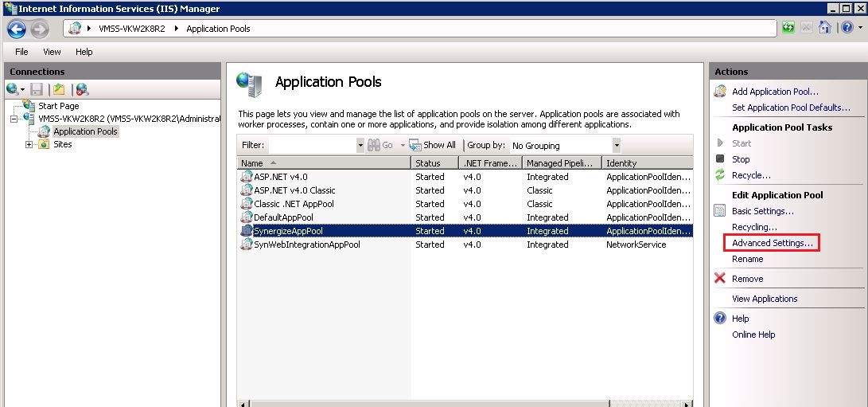Viewport: 868px width, 407px height.
Task: Click the delete connection icon in Connections toolbar
Action: click(83, 89)
